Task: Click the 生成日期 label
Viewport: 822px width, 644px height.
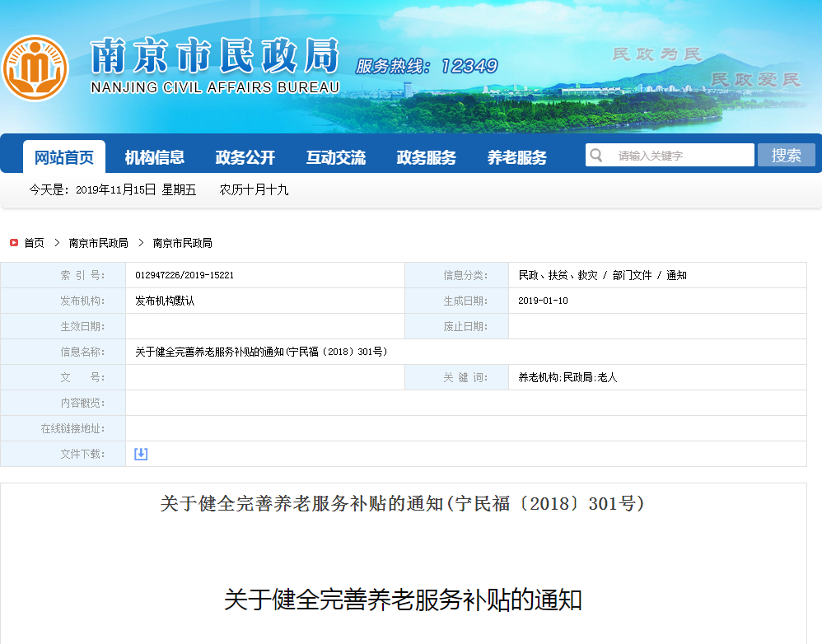Action: 465,301
